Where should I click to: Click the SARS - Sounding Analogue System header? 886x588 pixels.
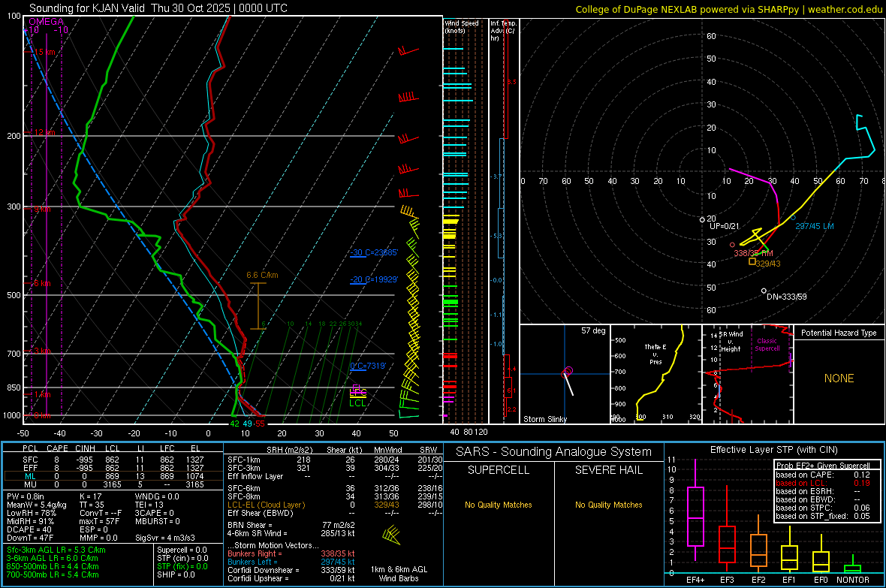(x=553, y=452)
